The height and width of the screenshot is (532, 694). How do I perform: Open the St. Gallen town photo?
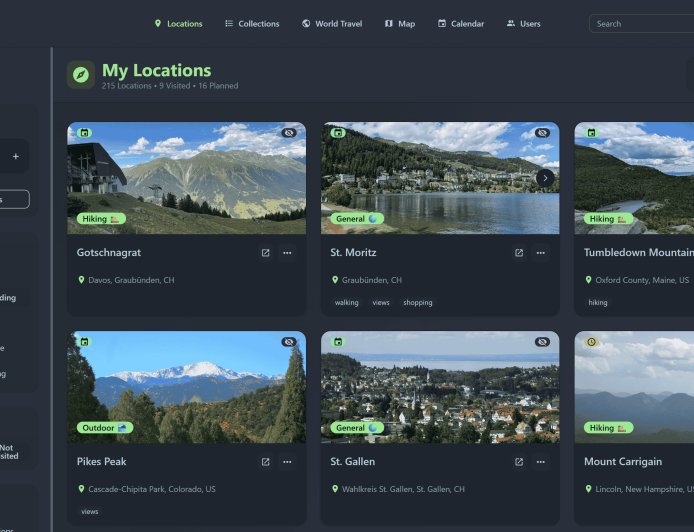(440, 387)
